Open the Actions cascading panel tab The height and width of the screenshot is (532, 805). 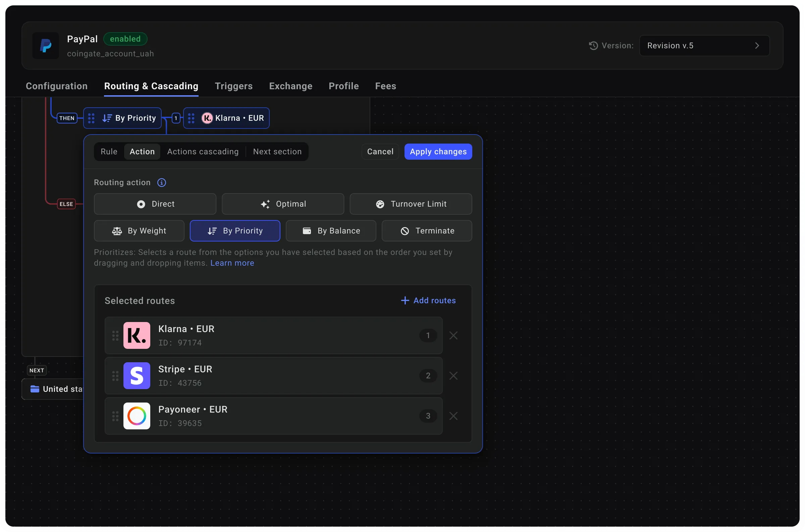pyautogui.click(x=203, y=152)
